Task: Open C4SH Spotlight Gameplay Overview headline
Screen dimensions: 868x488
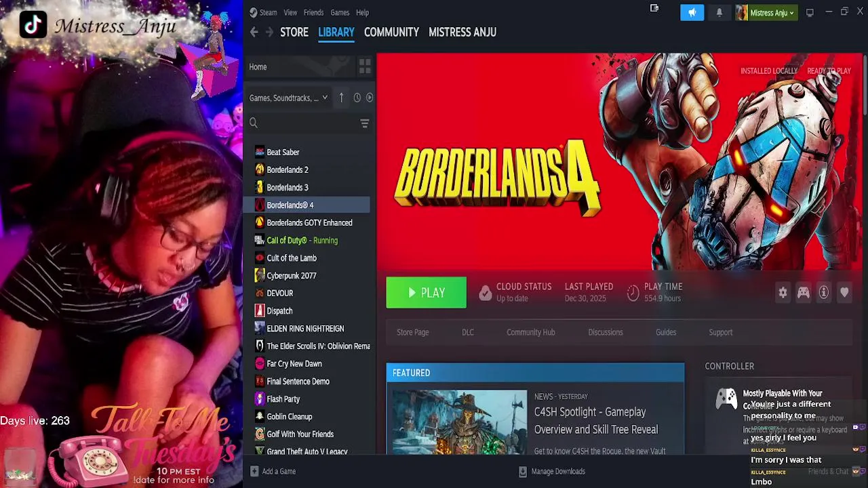Action: [x=596, y=420]
